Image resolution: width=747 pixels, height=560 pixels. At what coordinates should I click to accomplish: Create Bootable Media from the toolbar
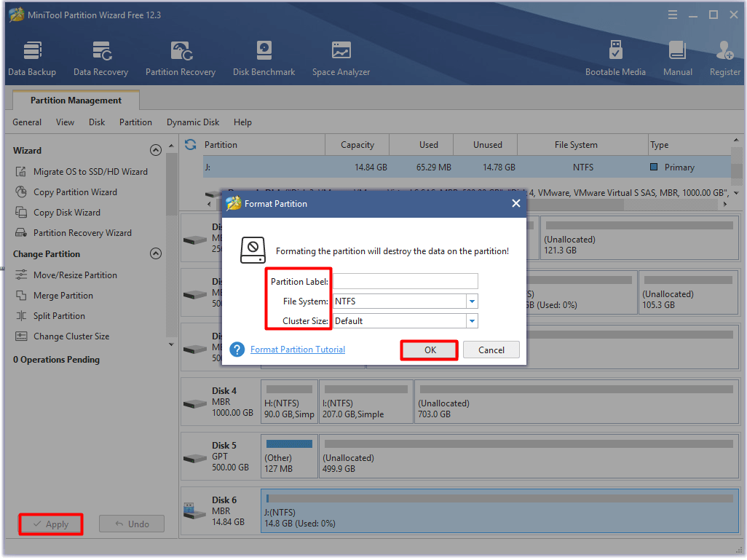click(x=615, y=59)
